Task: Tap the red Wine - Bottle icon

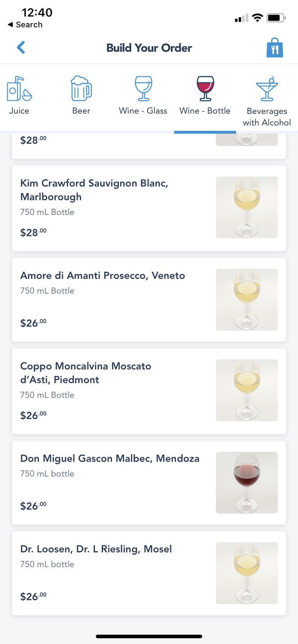Action: click(205, 88)
